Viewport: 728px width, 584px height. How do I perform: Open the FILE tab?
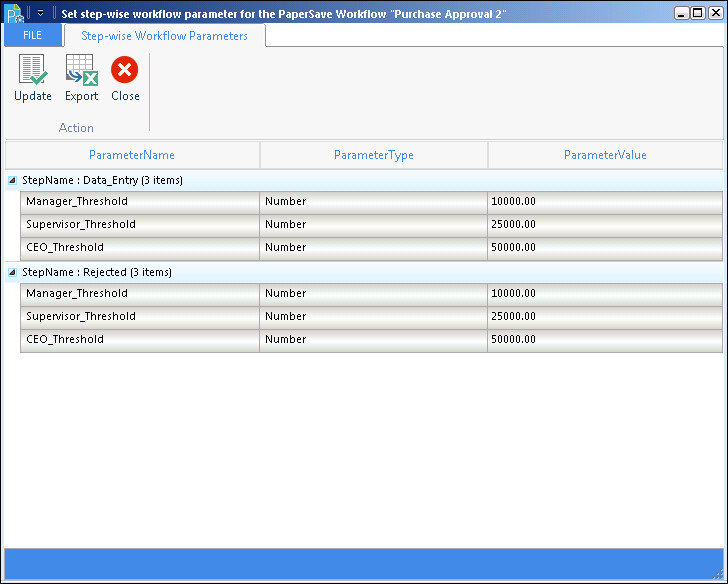click(x=32, y=35)
